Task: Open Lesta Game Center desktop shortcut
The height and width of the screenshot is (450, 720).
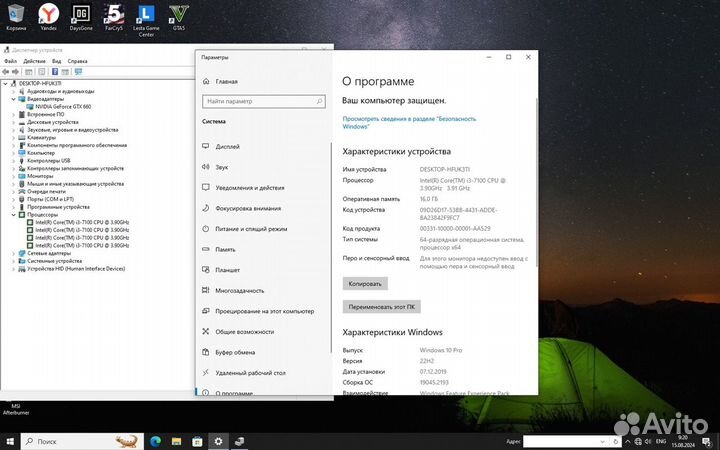Action: [146, 19]
